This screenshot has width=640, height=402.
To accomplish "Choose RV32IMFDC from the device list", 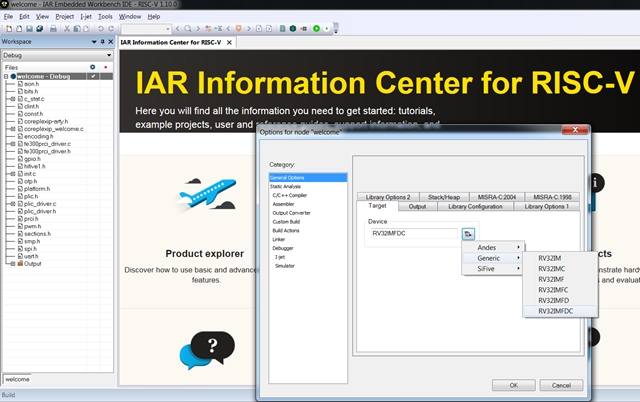I will (x=555, y=311).
